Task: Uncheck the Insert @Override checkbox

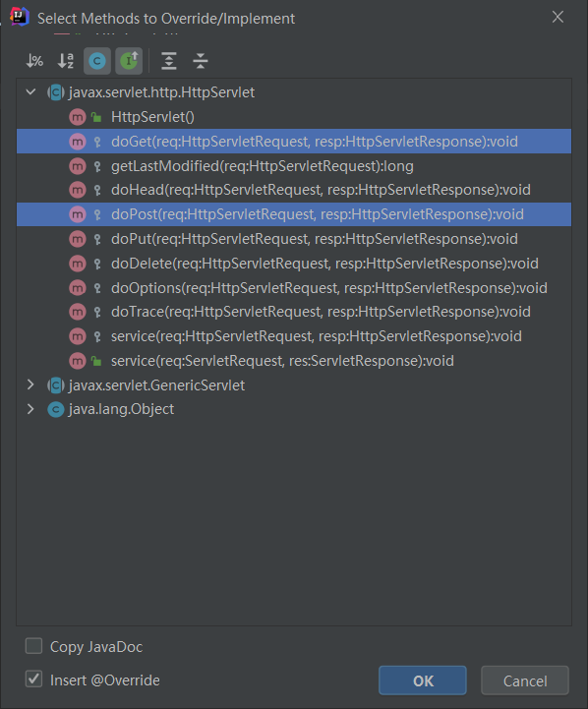Action: coord(33,679)
